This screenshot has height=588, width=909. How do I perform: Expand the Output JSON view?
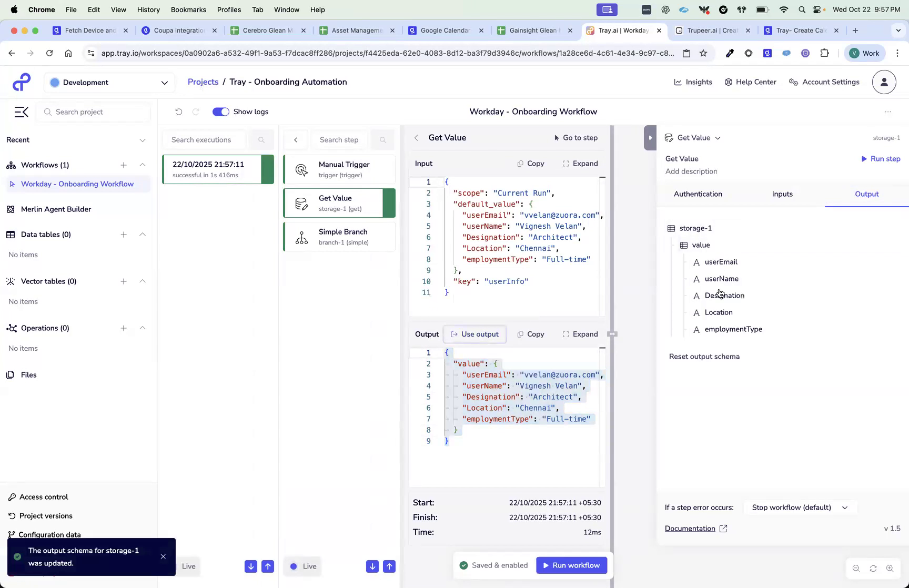point(580,334)
